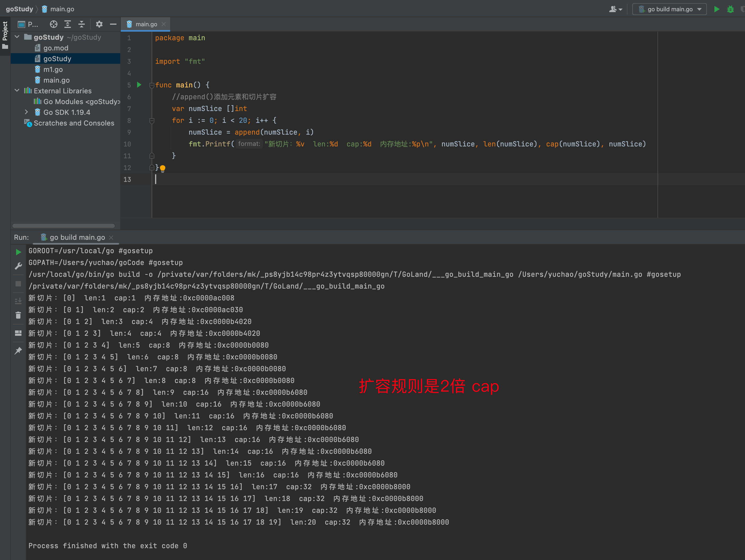The width and height of the screenshot is (745, 560).
Task: Open Project panel settings gear
Action: click(99, 24)
